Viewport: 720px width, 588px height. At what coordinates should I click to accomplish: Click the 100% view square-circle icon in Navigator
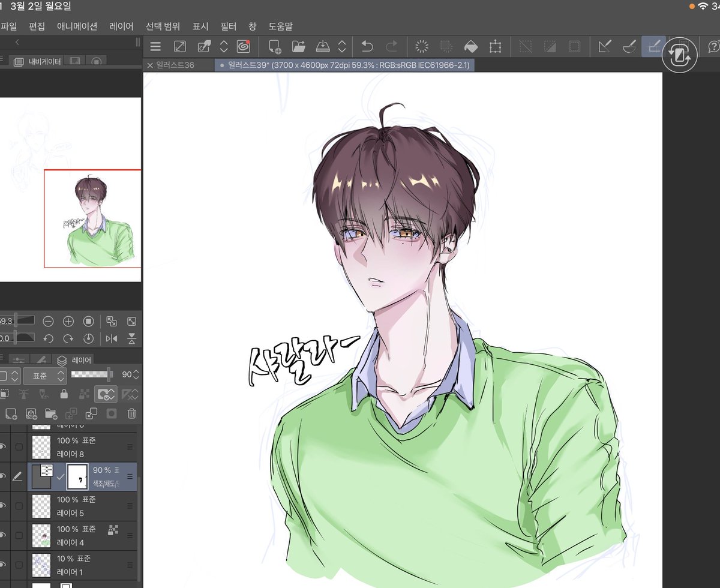89,322
